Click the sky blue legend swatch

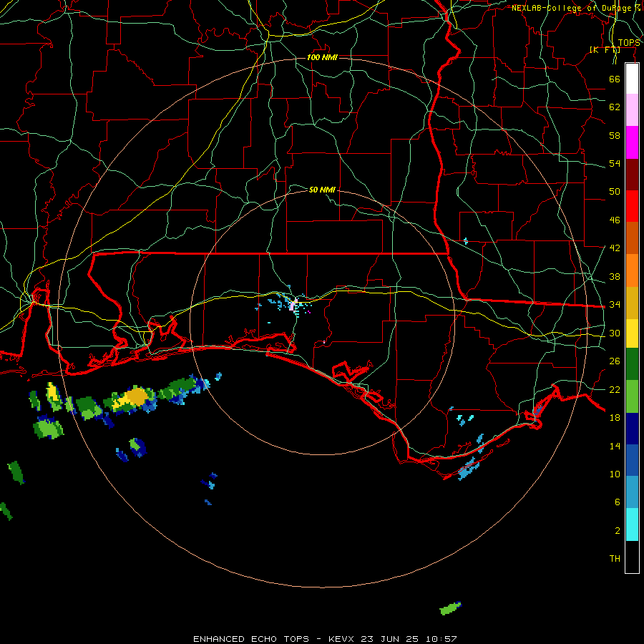coord(632,492)
